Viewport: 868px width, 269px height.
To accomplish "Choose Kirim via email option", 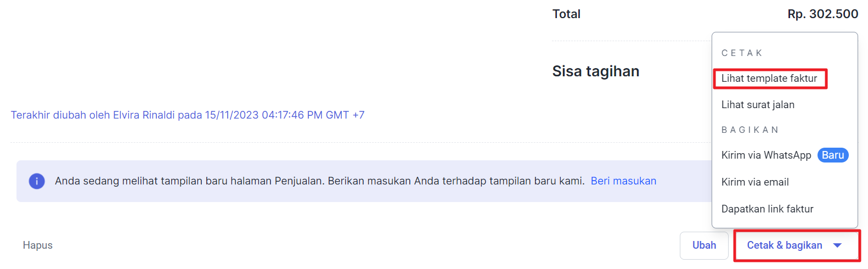I will [755, 182].
